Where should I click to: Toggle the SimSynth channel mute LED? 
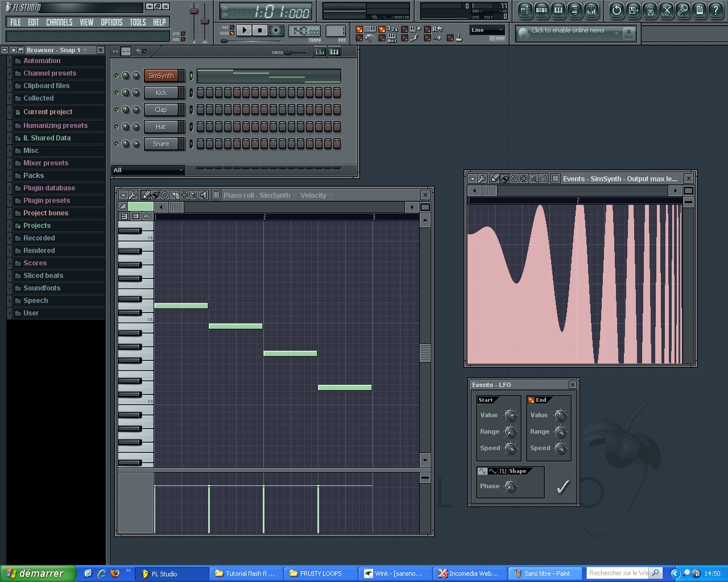[117, 76]
